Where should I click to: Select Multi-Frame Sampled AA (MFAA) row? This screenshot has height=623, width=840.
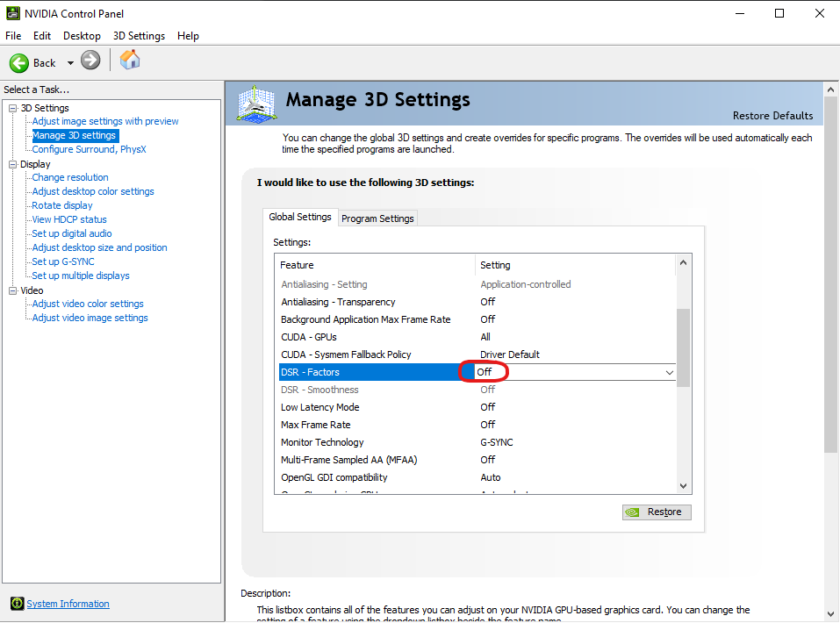(x=477, y=460)
